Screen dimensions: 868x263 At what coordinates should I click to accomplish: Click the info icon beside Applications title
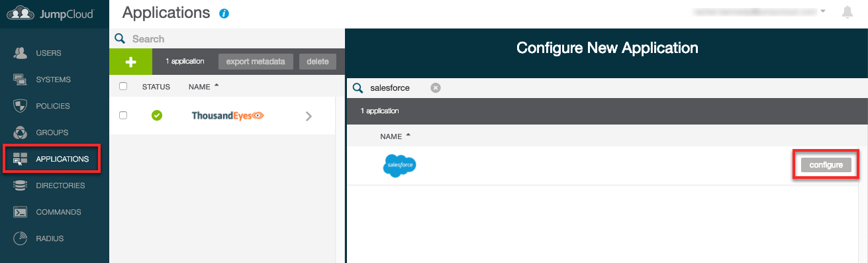[224, 13]
